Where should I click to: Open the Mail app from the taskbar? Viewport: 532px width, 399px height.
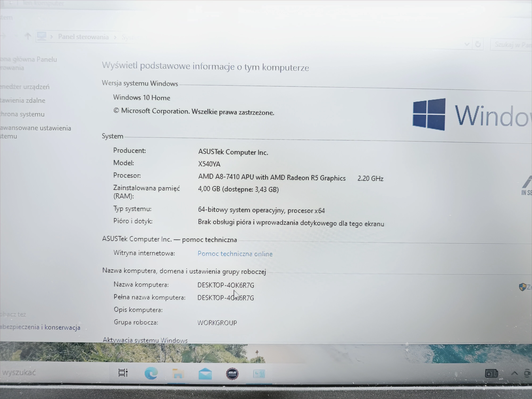205,374
